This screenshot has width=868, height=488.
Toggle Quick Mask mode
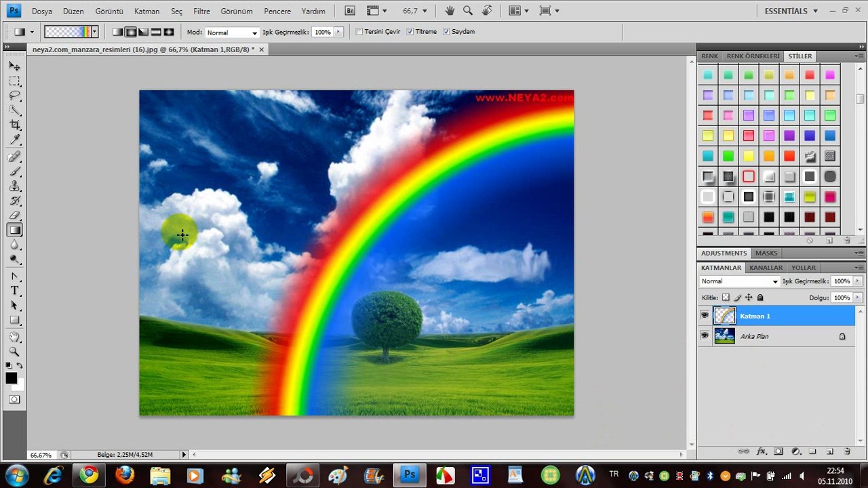(x=14, y=400)
